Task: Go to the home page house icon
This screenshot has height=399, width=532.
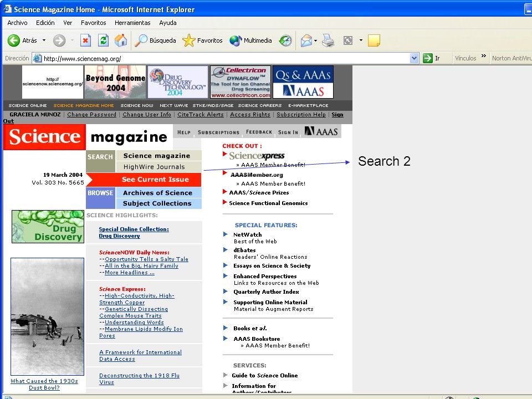Action: [121, 40]
